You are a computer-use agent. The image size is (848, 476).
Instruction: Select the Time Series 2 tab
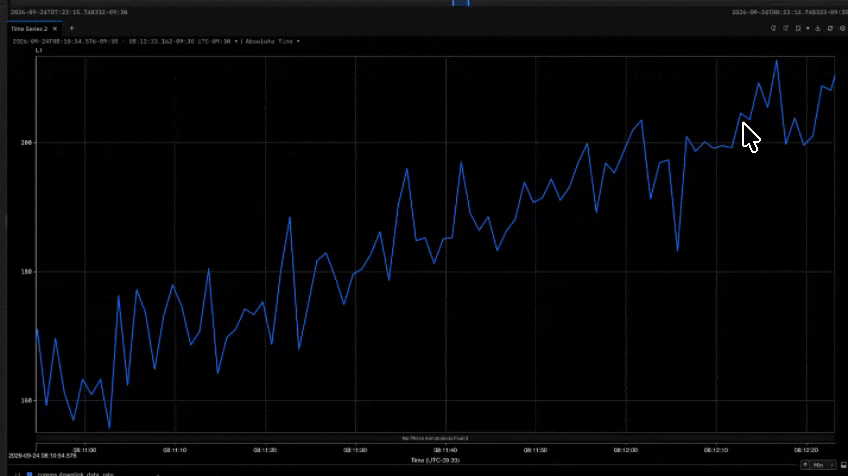pyautogui.click(x=29, y=29)
